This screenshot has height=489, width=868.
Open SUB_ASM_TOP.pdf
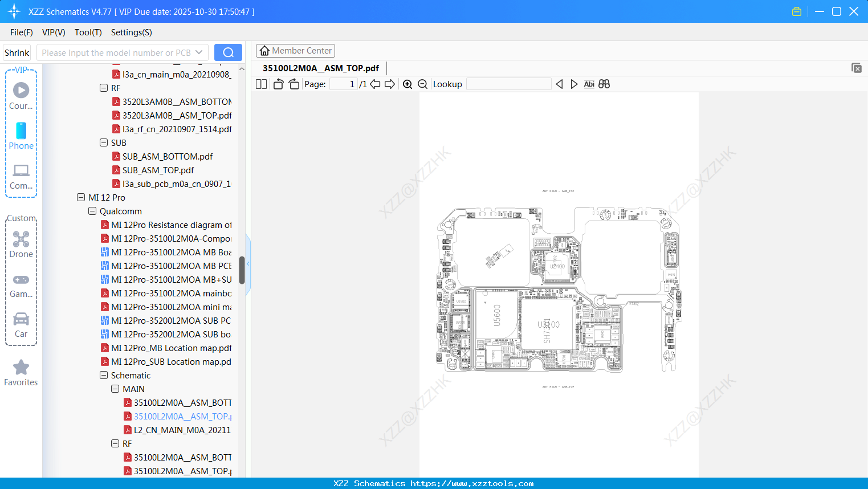158,170
